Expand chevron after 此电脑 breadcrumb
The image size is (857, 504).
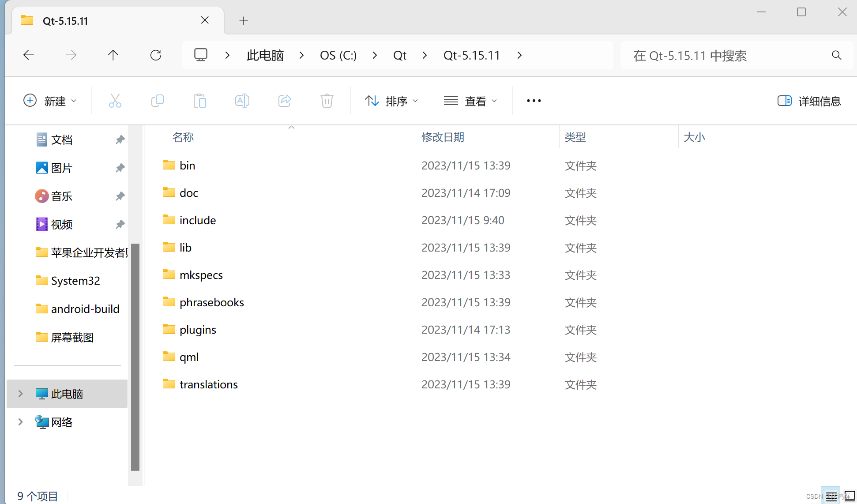coord(301,55)
